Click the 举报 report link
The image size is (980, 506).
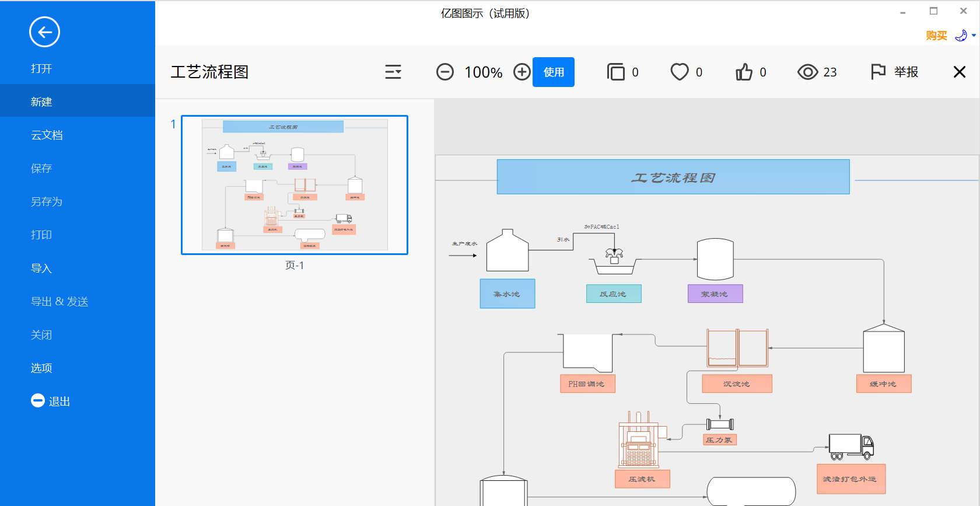pos(907,72)
